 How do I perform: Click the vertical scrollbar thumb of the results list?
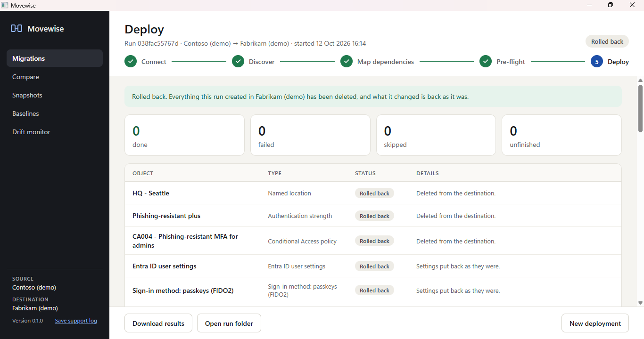pyautogui.click(x=641, y=108)
